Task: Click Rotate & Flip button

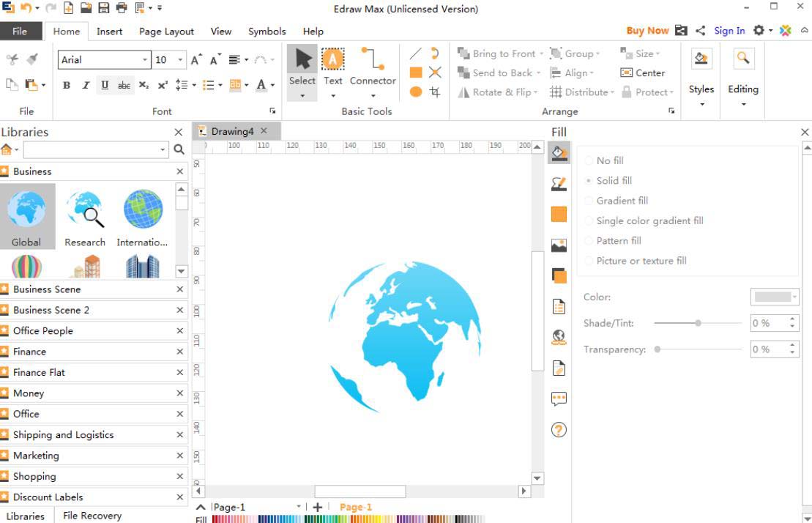Action: [498, 92]
